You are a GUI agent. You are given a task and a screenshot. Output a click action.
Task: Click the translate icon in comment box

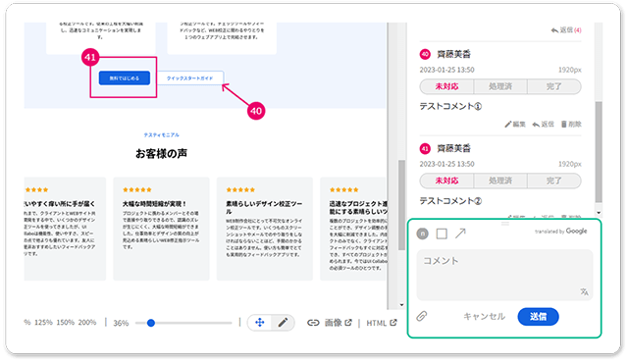(x=585, y=292)
